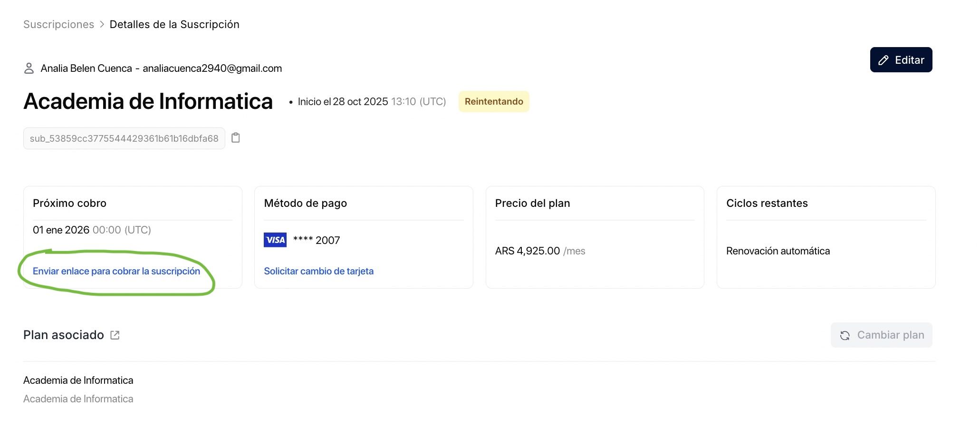Open the Plan asociado external link icon
980x428 pixels.
pos(115,335)
